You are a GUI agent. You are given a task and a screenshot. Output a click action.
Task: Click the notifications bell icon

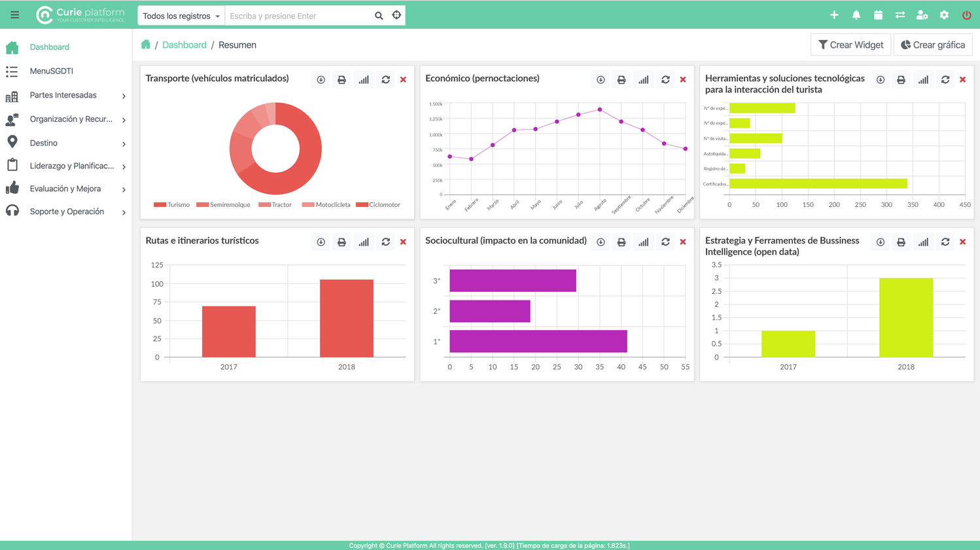(x=856, y=15)
